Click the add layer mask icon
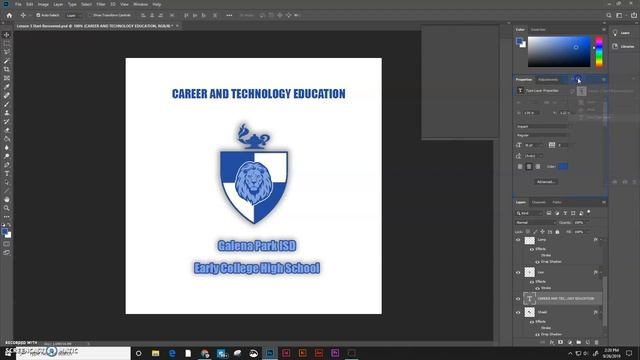640x360 pixels. [x=560, y=342]
